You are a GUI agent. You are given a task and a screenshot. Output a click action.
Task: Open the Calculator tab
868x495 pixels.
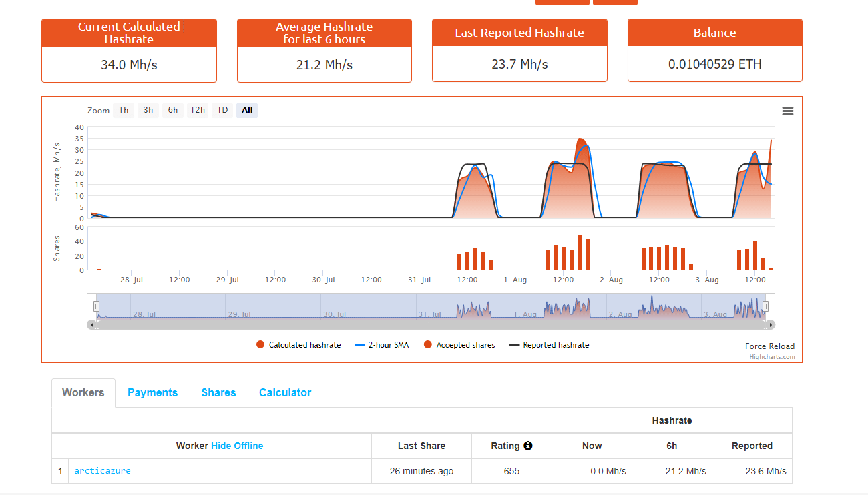(285, 392)
